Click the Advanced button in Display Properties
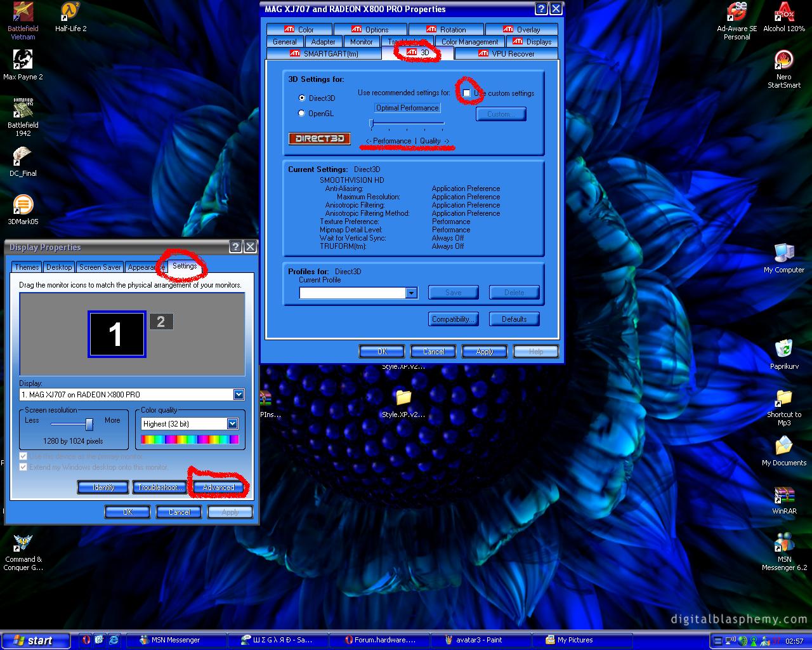812x650 pixels. [218, 487]
